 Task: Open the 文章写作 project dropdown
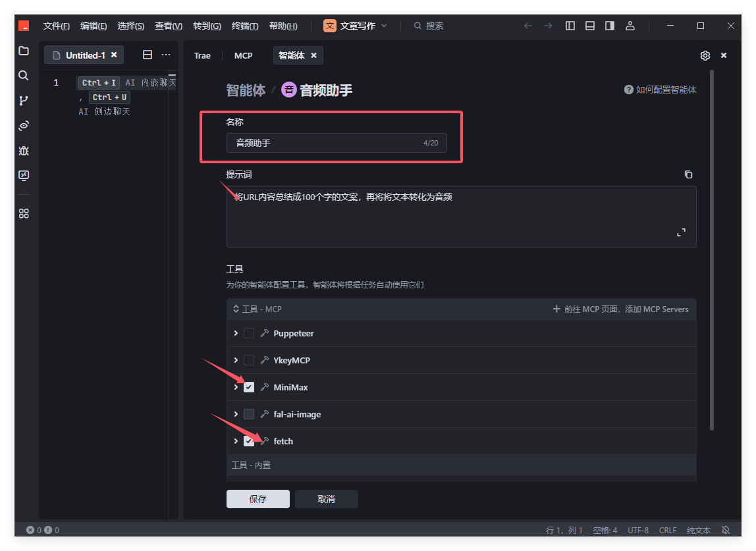coord(356,26)
